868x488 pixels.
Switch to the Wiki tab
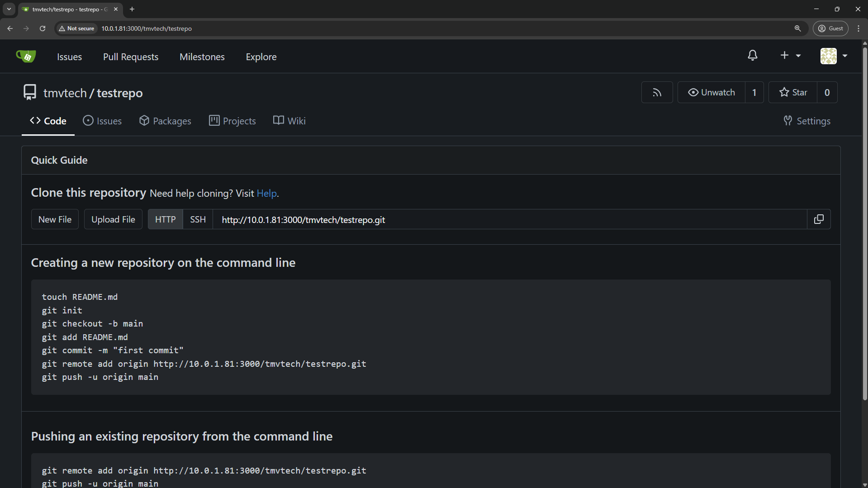pyautogui.click(x=289, y=121)
